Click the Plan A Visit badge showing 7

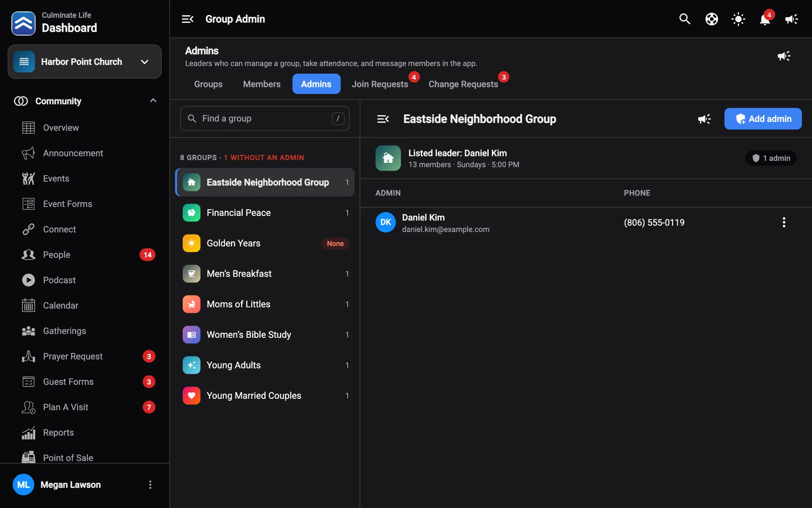[x=149, y=407]
